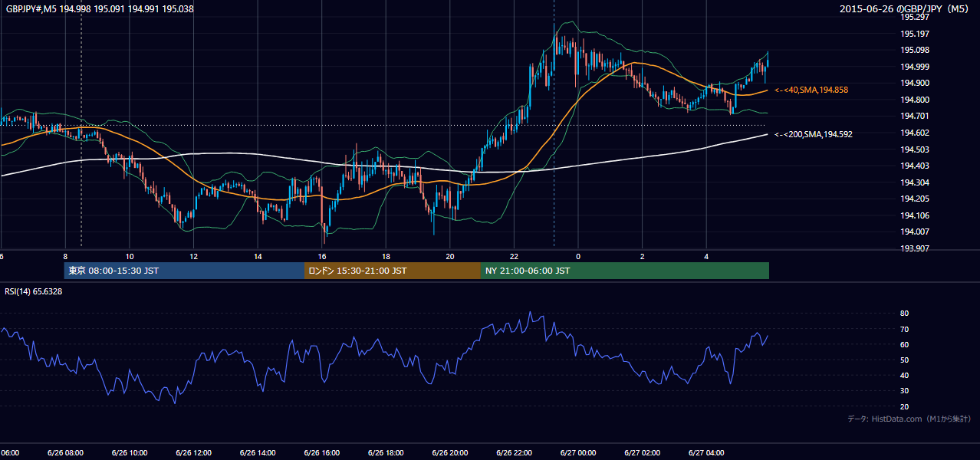Click the 194.999 price axis label

point(915,67)
